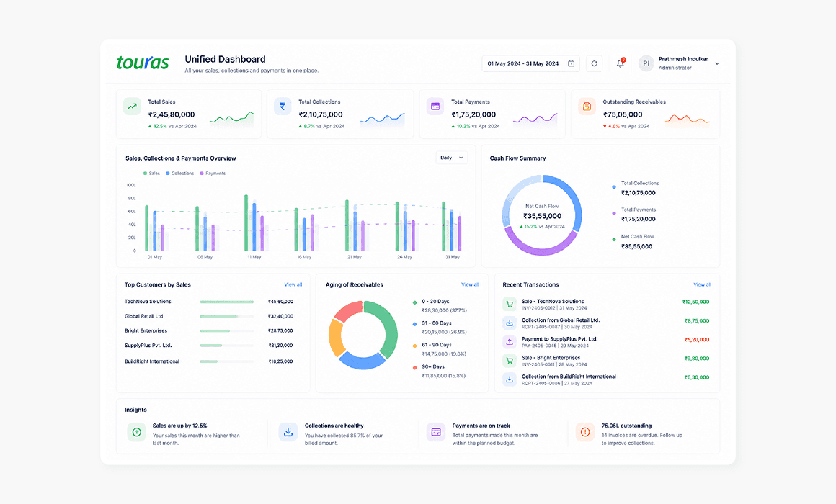Click the touras logo
The height and width of the screenshot is (504, 836).
click(x=143, y=63)
